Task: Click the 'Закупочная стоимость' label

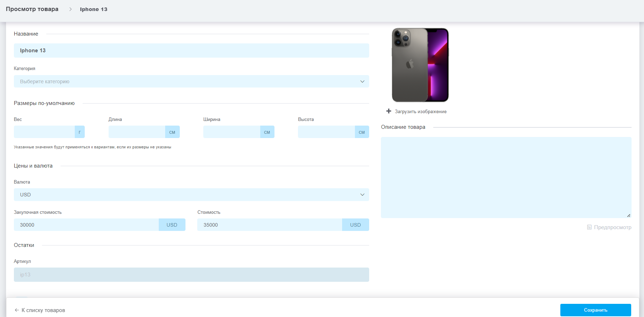Action: point(38,212)
